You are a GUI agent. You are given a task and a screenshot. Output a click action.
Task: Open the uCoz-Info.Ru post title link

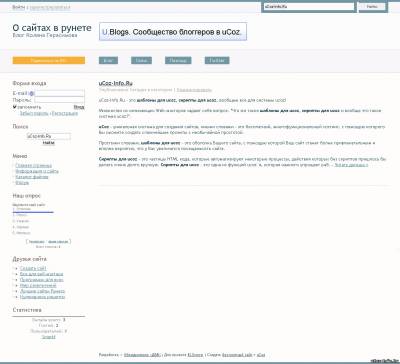point(116,83)
